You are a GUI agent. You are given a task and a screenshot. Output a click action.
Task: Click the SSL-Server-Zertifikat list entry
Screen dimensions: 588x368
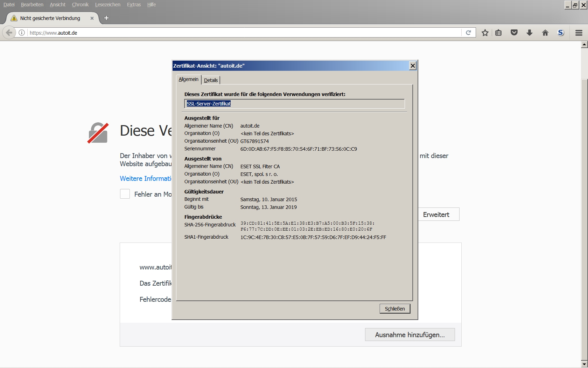click(209, 104)
